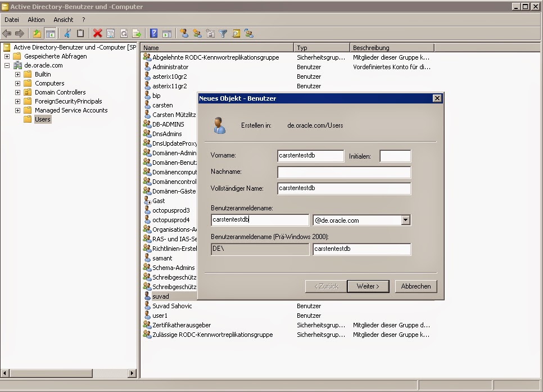
Task: Collapse the de.oracle.com domain node
Action: click(x=7, y=65)
